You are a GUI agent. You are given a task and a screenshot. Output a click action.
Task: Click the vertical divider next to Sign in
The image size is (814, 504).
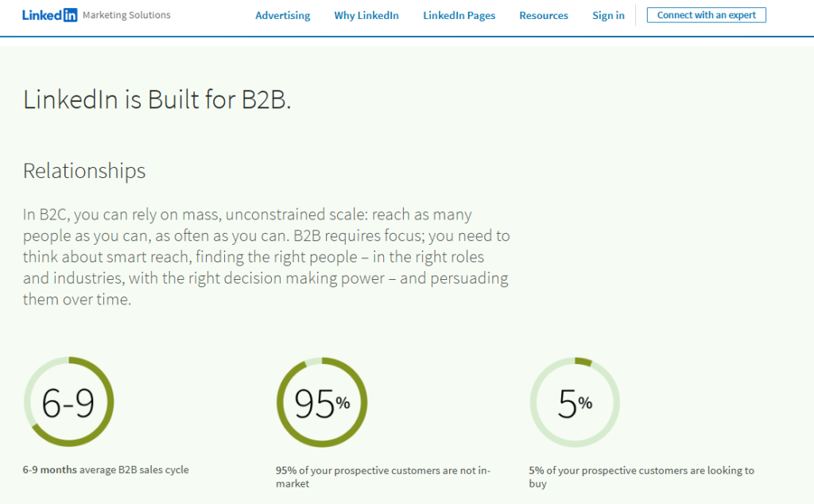click(636, 15)
